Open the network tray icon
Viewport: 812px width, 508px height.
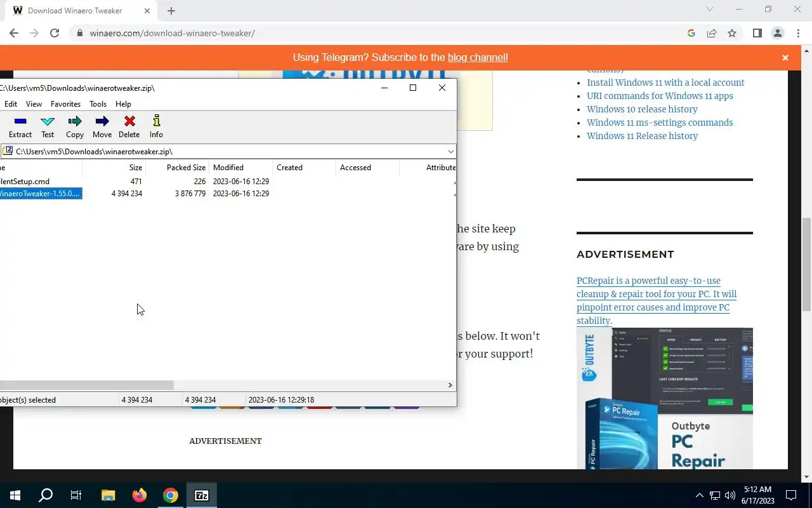(x=715, y=495)
